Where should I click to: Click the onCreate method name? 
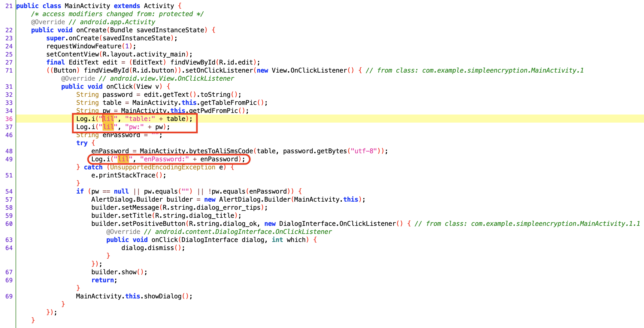tap(91, 30)
